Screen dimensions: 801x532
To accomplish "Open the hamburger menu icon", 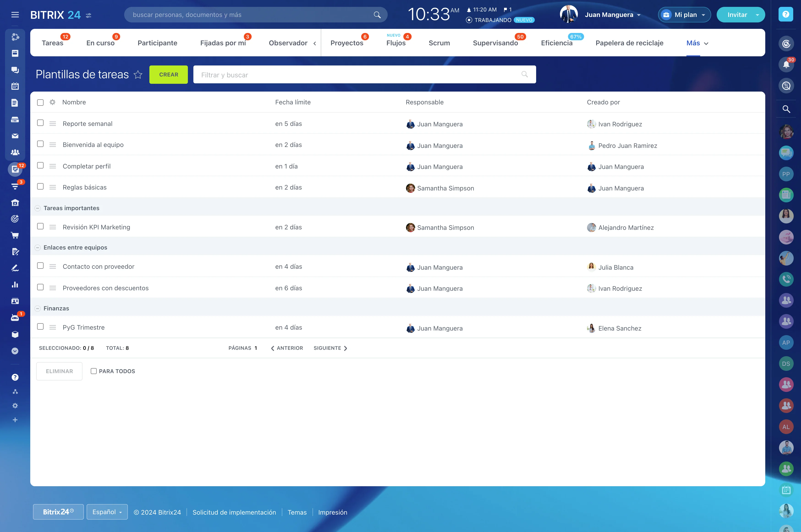I will tap(15, 15).
